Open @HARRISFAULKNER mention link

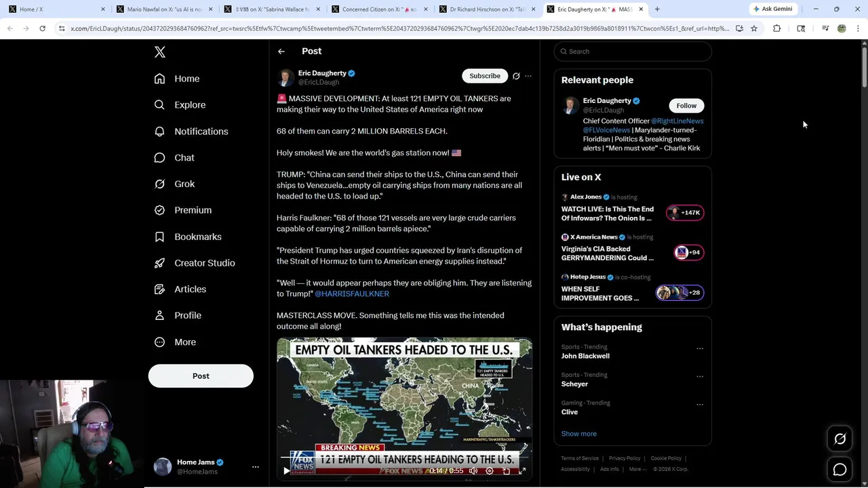352,293
